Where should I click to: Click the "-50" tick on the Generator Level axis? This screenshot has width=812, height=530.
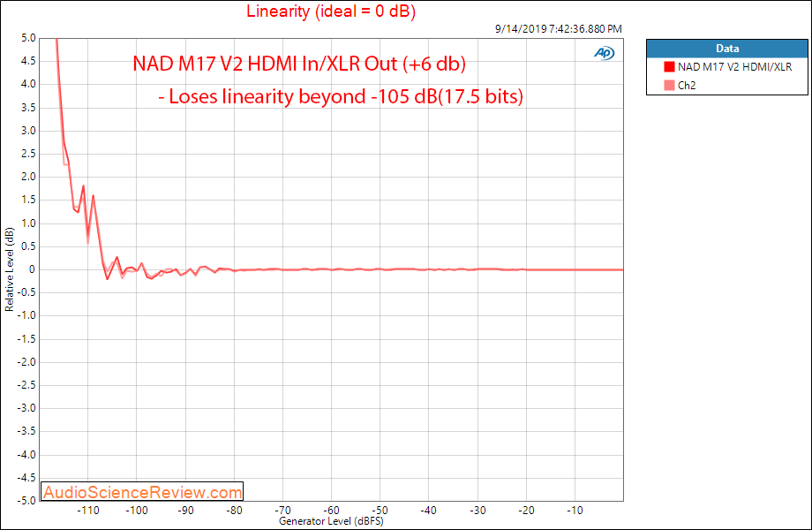(x=380, y=511)
